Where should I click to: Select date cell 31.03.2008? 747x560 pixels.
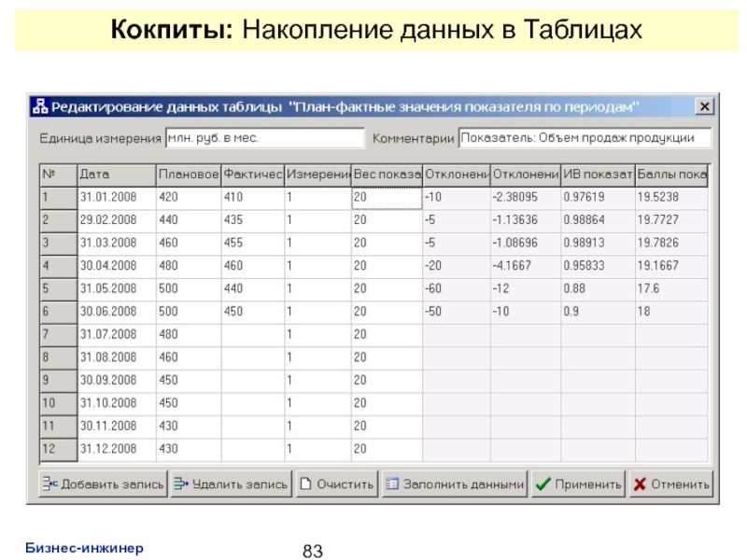[117, 244]
